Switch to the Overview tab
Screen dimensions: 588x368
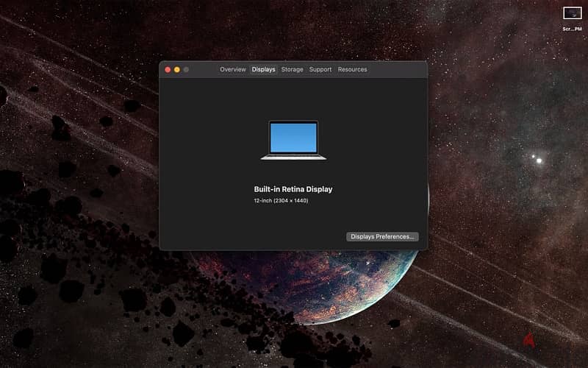232,69
